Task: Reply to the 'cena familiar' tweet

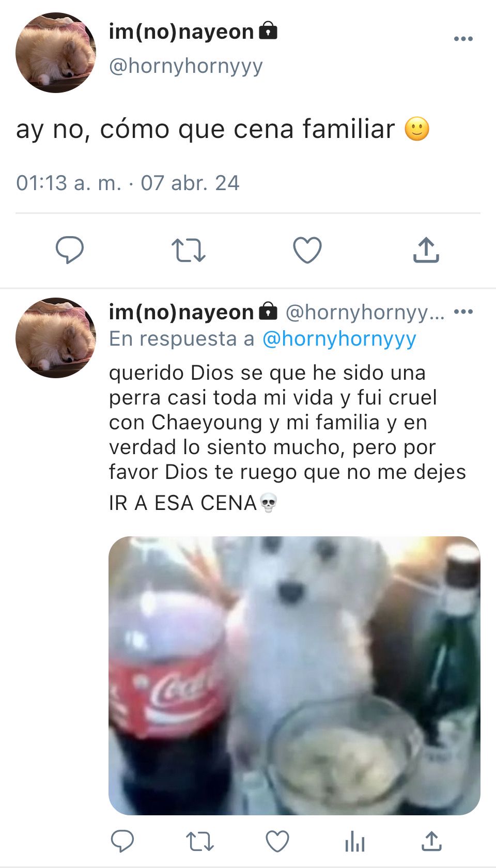Action: point(70,250)
